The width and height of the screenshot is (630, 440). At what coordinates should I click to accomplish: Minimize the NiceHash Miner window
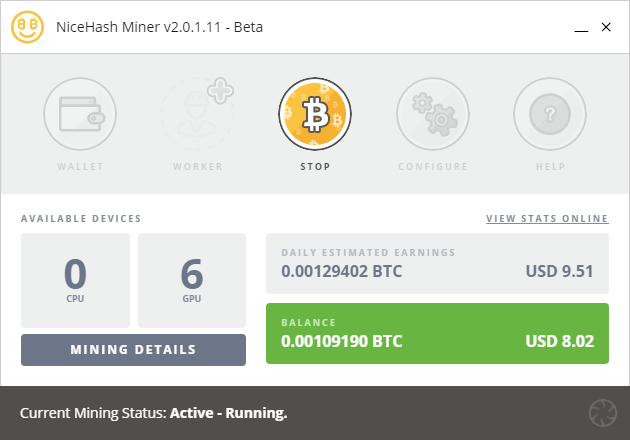coord(581,28)
